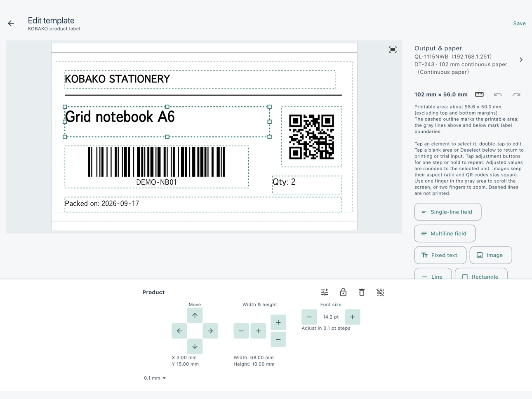Select the Grid notebook A6 field
This screenshot has height=399, width=532.
[x=167, y=122]
